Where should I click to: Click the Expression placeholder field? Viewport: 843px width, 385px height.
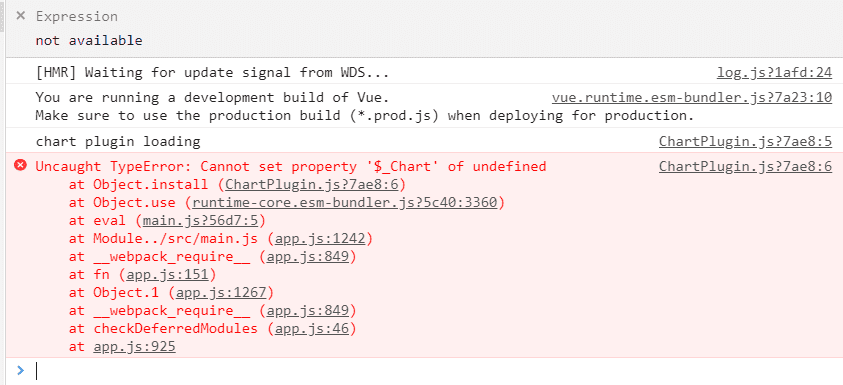click(77, 16)
